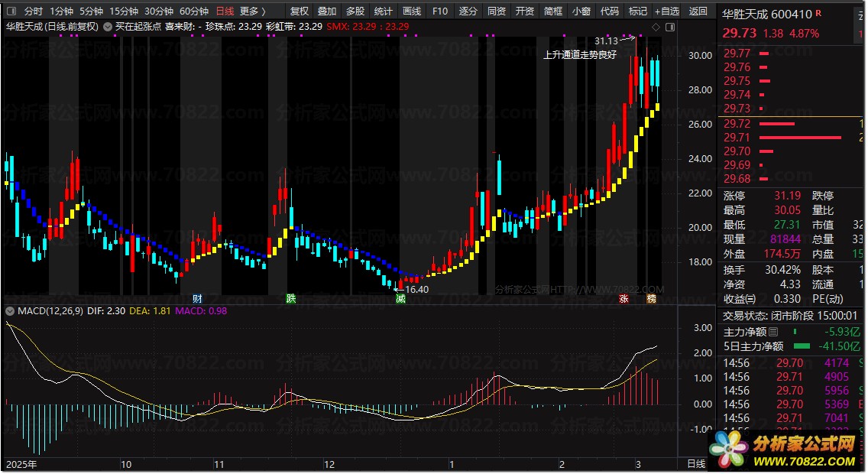The height and width of the screenshot is (474, 868).
Task: Click the 减 event marker on chart
Action: click(400, 298)
